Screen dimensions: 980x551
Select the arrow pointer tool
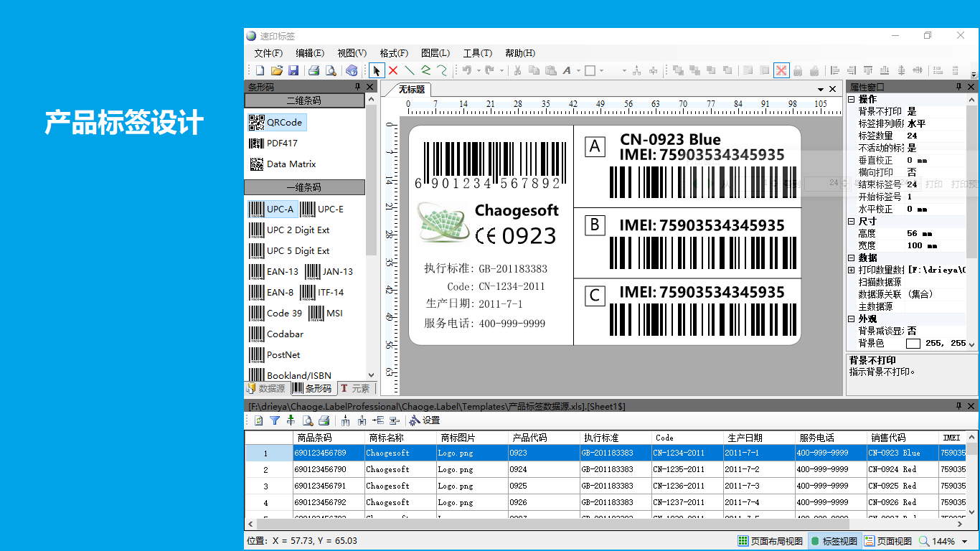[377, 70]
